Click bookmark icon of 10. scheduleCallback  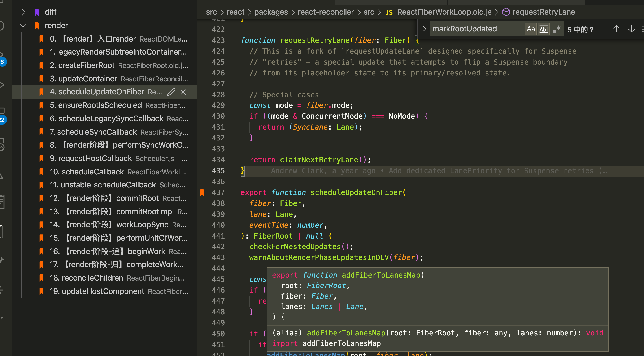pyautogui.click(x=42, y=172)
